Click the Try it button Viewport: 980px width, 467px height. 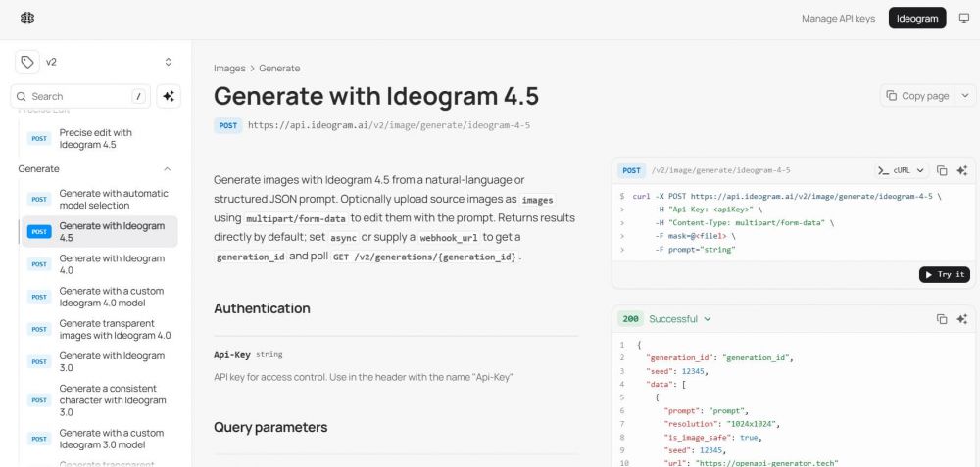tap(945, 275)
